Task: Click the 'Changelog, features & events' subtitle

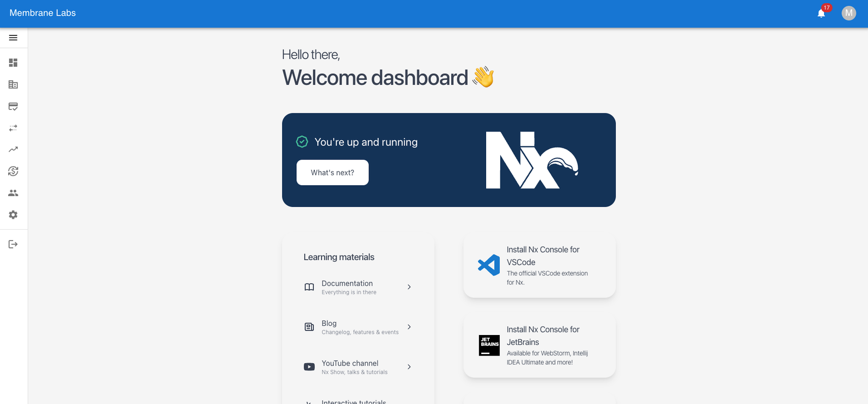Action: coord(360,332)
